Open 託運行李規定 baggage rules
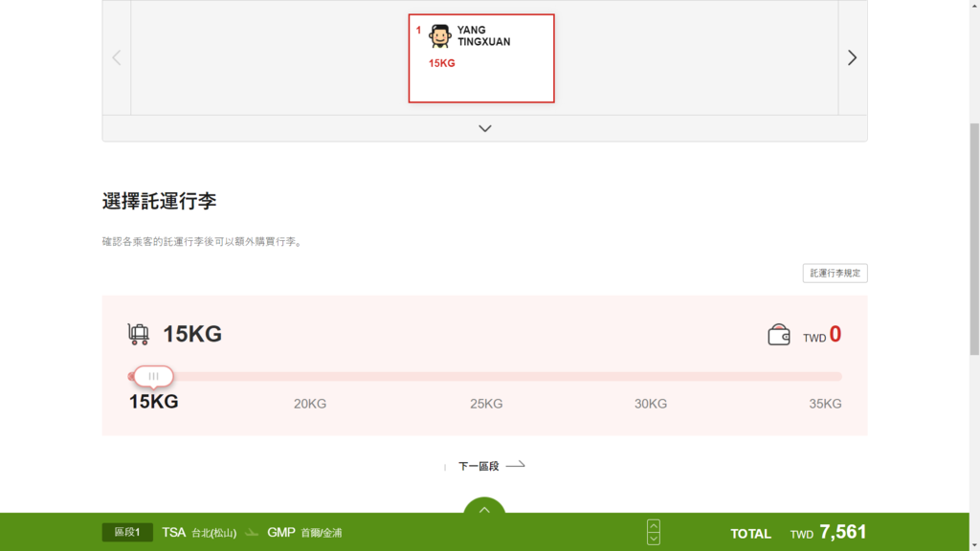This screenshot has height=551, width=980. click(x=835, y=273)
